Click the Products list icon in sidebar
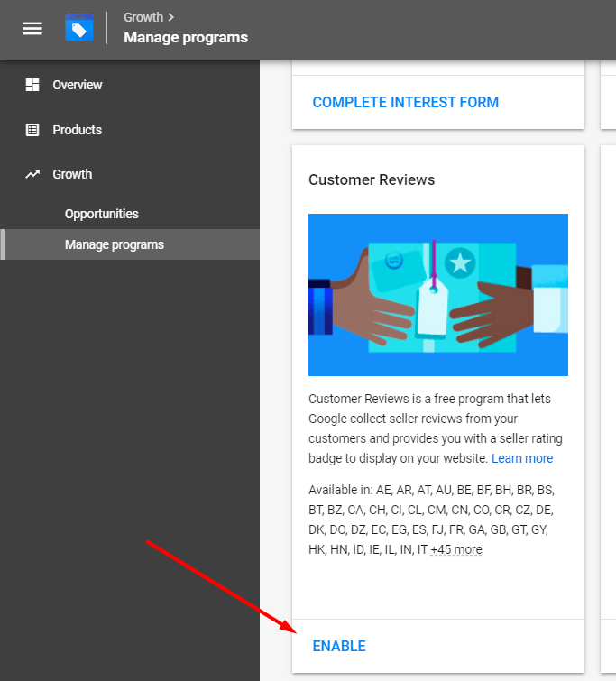 click(x=32, y=130)
